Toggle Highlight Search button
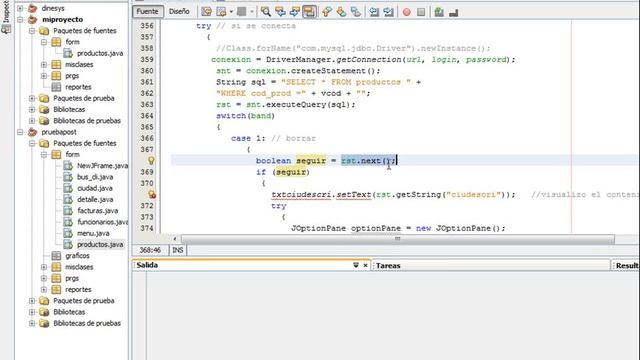640x360 pixels. (x=309, y=12)
